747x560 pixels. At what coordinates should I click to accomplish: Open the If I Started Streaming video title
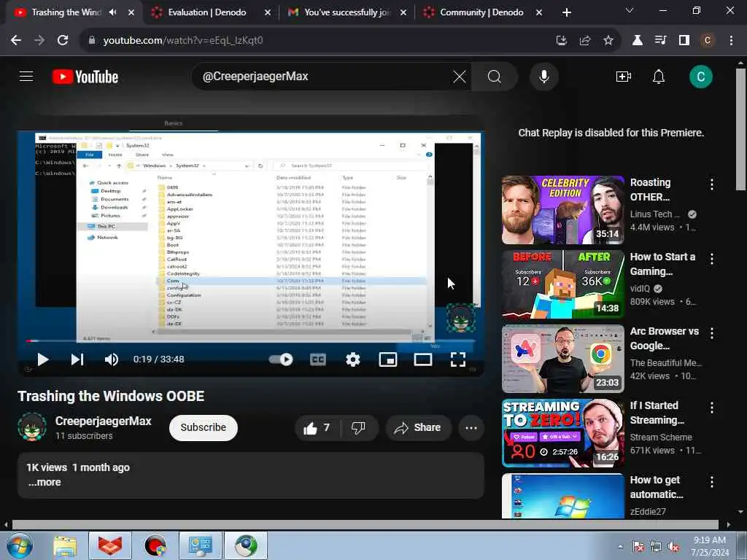(x=657, y=413)
